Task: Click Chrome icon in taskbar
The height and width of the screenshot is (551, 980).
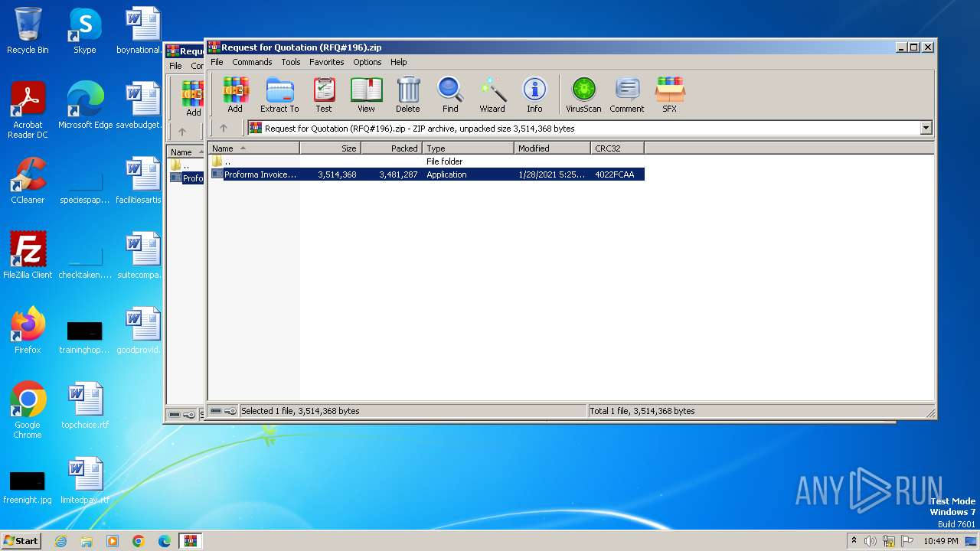Action: pos(139,541)
